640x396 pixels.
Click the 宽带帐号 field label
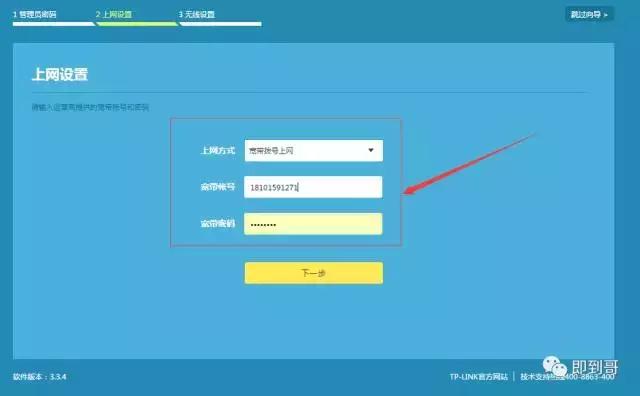(x=218, y=187)
